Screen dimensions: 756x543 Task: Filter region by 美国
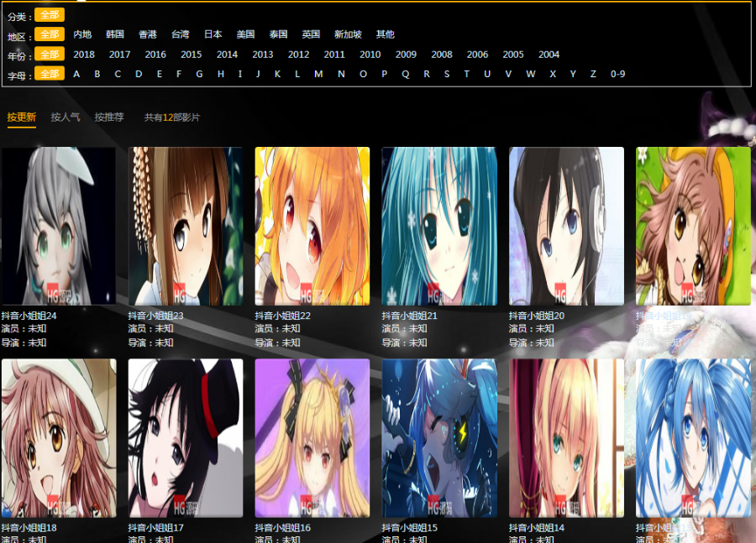pyautogui.click(x=245, y=34)
